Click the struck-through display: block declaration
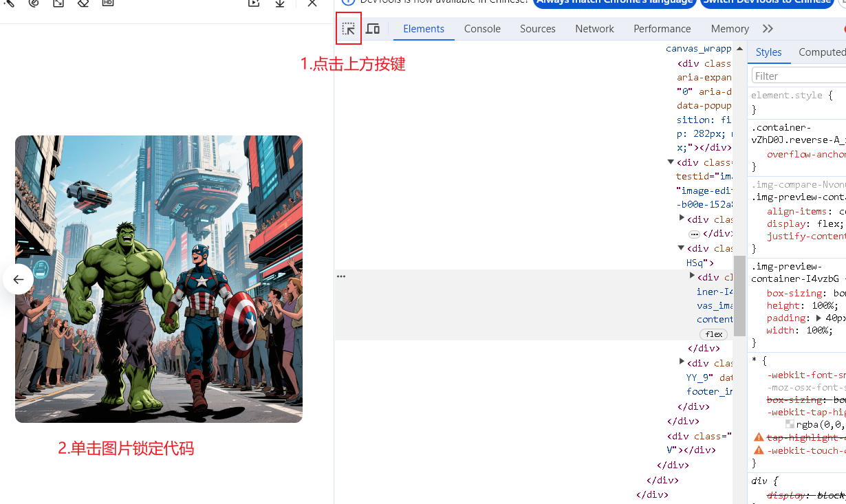846x504 pixels. click(x=806, y=495)
